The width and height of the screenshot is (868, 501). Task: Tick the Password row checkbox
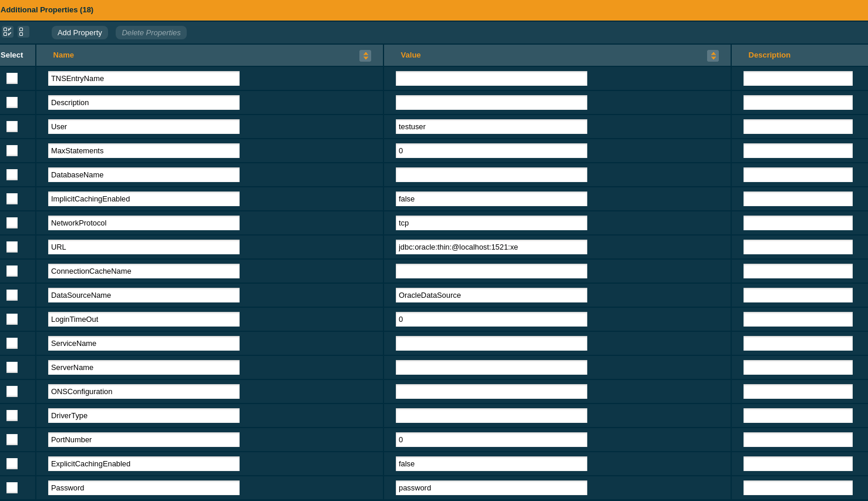pos(12,488)
